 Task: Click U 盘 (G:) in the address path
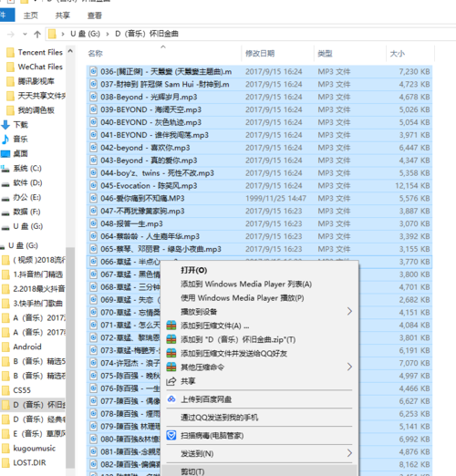(85, 34)
